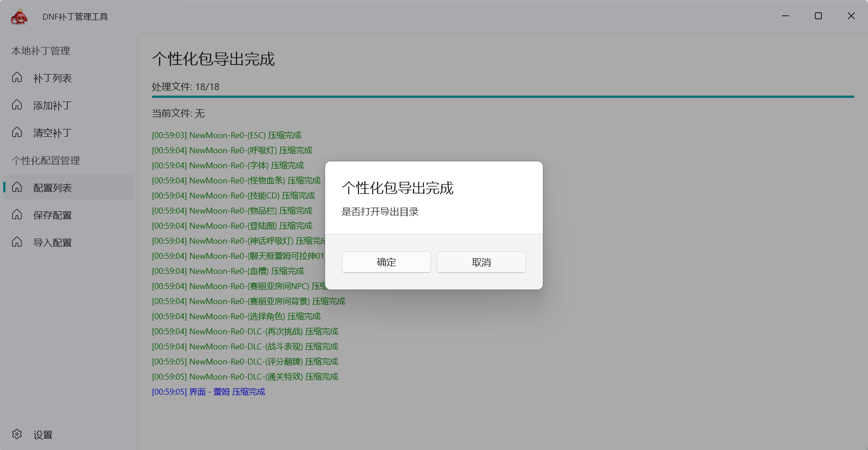
Task: Select the 配置列表 icon in sidebar
Action: tap(17, 187)
